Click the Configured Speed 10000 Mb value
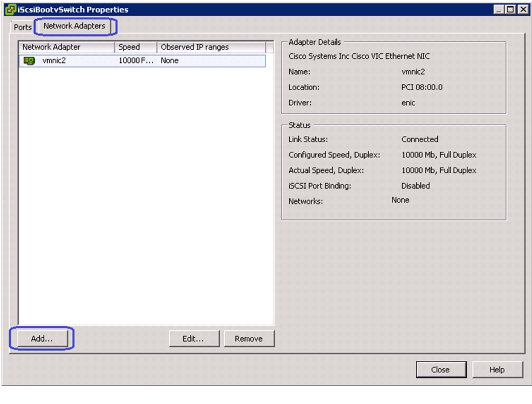The width and height of the screenshot is (532, 404). point(439,155)
